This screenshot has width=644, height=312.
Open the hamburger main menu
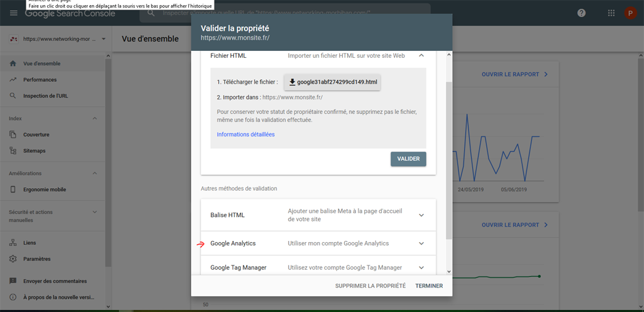point(14,13)
